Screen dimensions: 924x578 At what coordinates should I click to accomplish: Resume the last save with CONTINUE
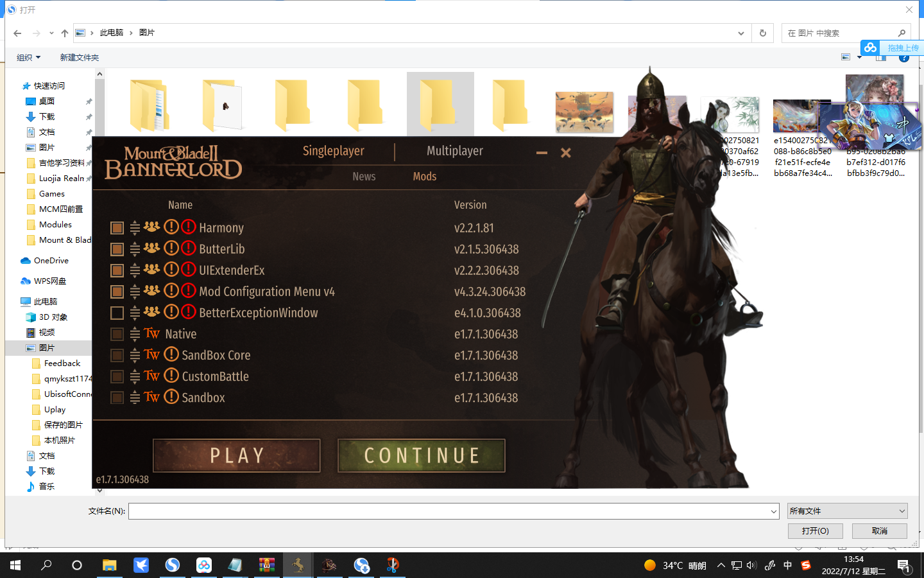[422, 455]
